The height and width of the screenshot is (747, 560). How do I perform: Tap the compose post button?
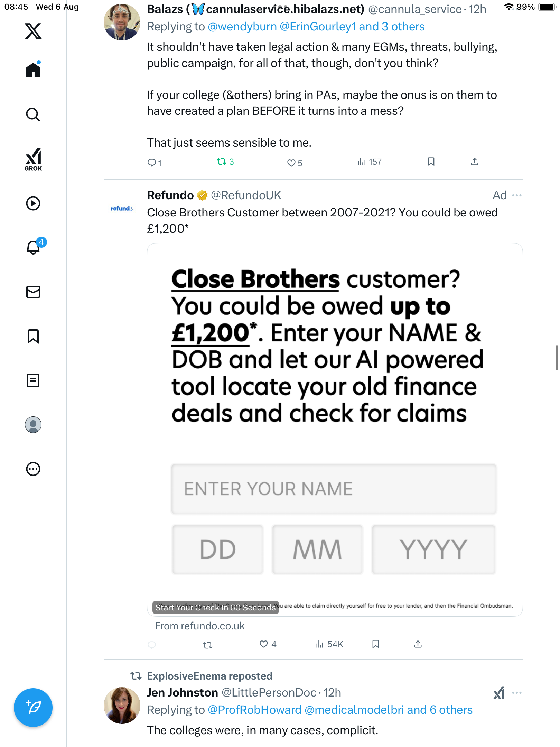click(33, 708)
